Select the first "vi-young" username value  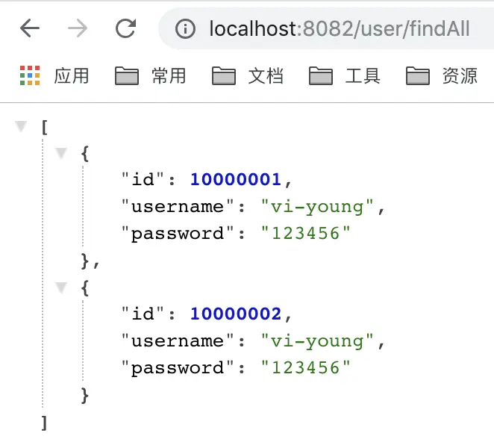317,207
